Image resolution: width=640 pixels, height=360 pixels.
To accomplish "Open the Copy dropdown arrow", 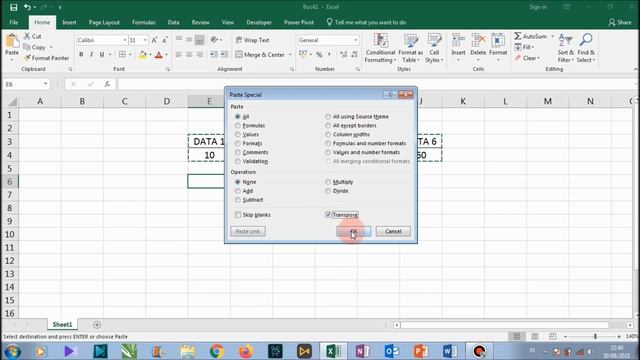I will point(51,47).
